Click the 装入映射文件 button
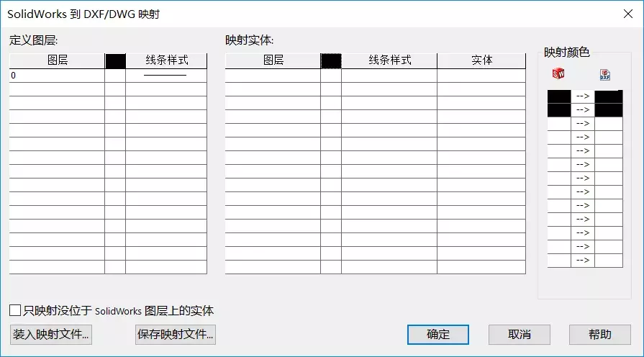644x357 pixels. 51,335
